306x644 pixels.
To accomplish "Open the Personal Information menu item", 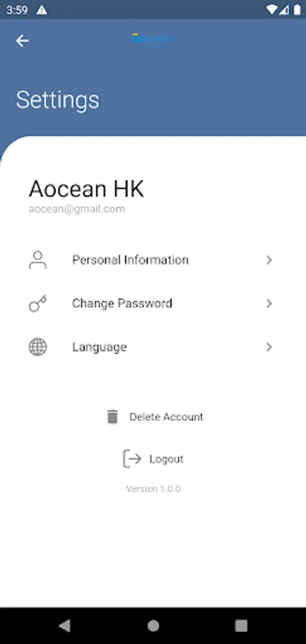I will coord(153,260).
